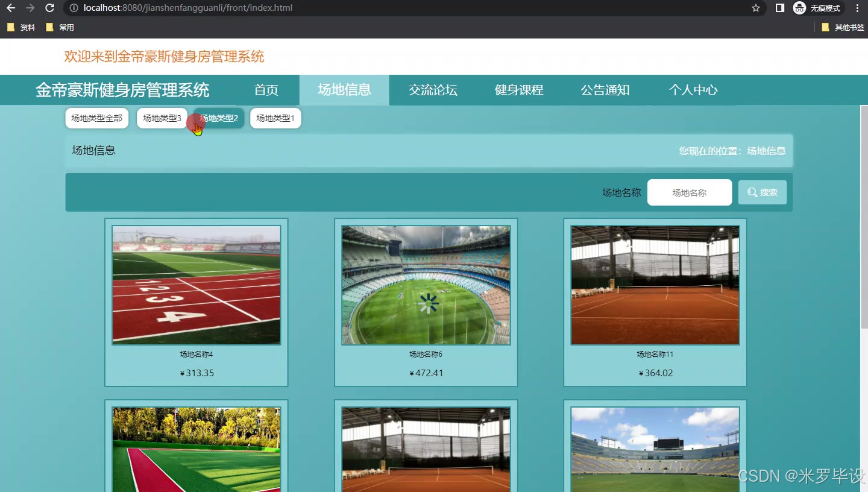The height and width of the screenshot is (492, 868).
Task: Open the 交流论坛 navigation tab
Action: click(x=433, y=90)
